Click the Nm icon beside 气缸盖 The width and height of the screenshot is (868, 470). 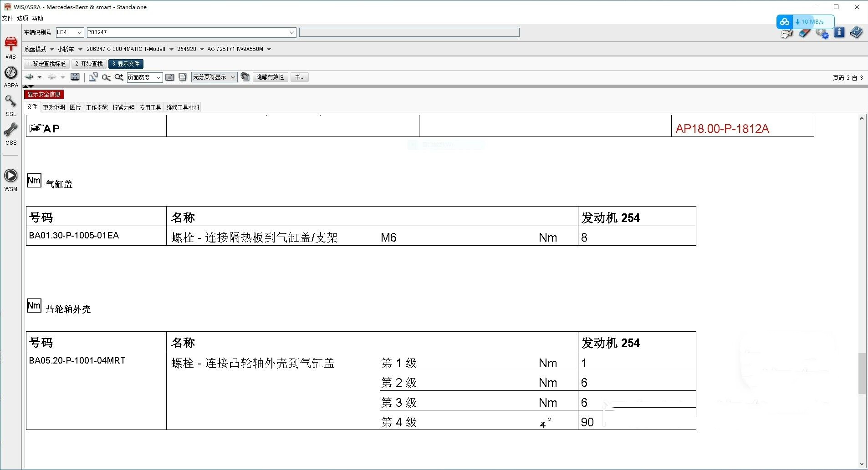34,181
